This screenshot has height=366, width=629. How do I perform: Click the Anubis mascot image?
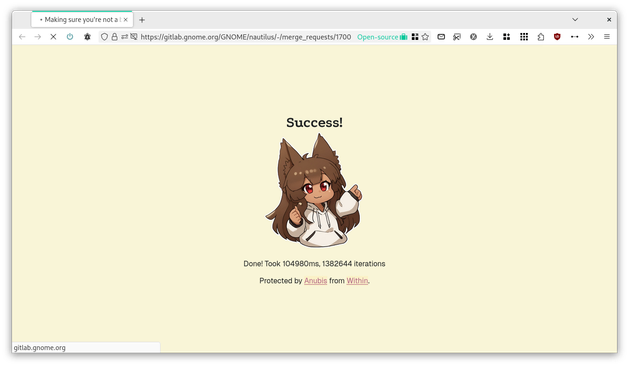click(x=314, y=190)
